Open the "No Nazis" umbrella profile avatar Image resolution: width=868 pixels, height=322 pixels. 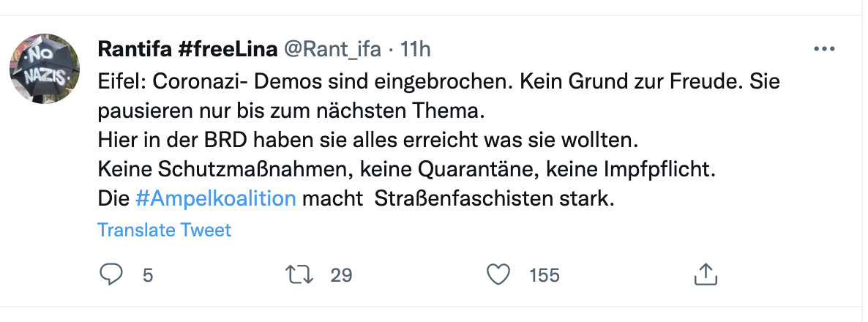45,67
